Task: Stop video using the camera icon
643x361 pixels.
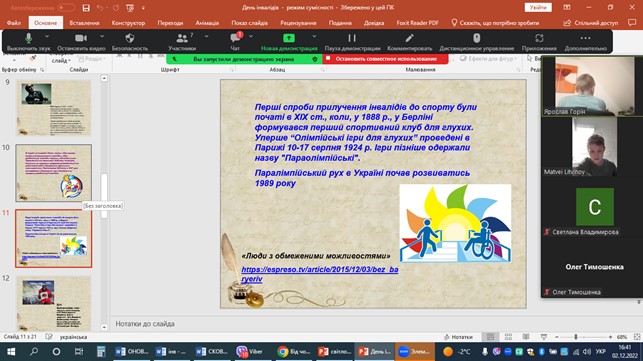Action: pos(81,38)
